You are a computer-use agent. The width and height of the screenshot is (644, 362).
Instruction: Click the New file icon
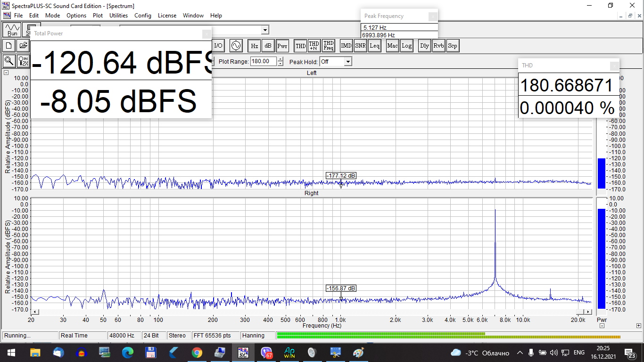click(9, 46)
